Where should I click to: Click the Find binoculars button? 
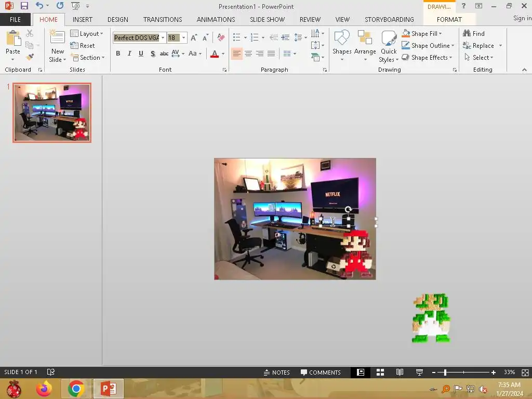point(474,34)
